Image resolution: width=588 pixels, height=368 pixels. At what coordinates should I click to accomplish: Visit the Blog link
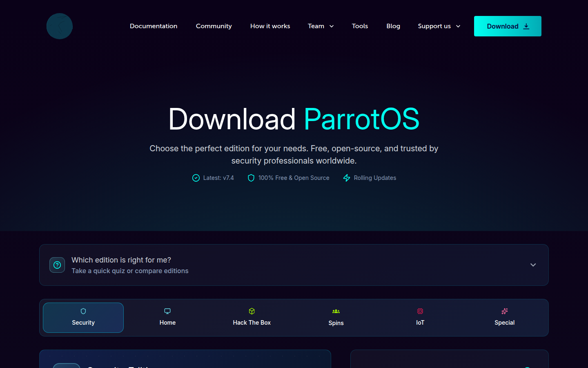pyautogui.click(x=393, y=26)
